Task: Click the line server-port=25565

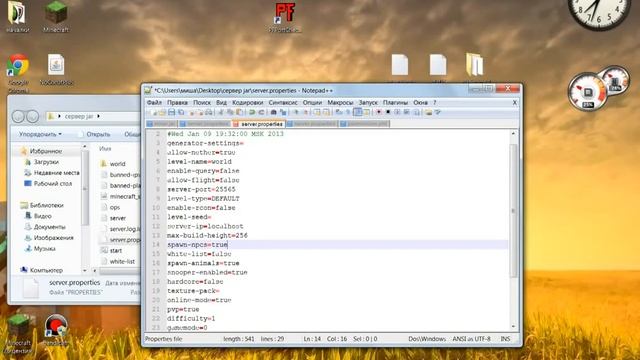Action: click(201, 189)
